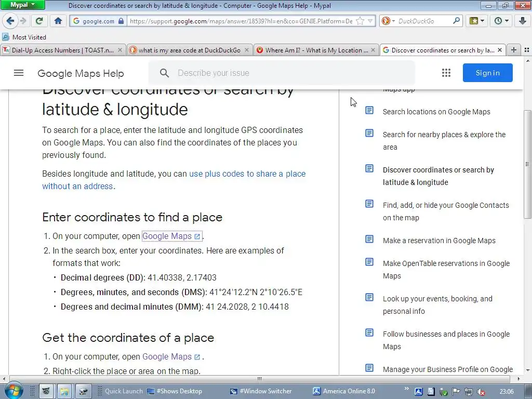Click the scroll-down arrow of vertical scrollbar
The width and height of the screenshot is (532, 399).
528,370
